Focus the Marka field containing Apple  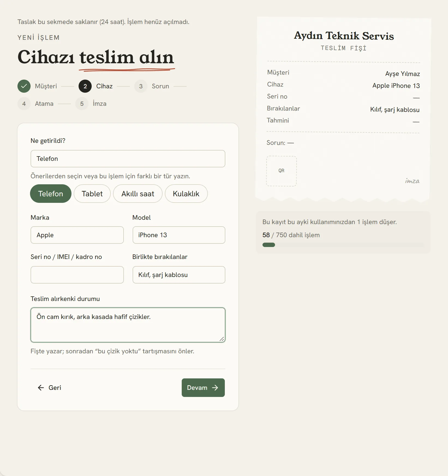coord(77,235)
